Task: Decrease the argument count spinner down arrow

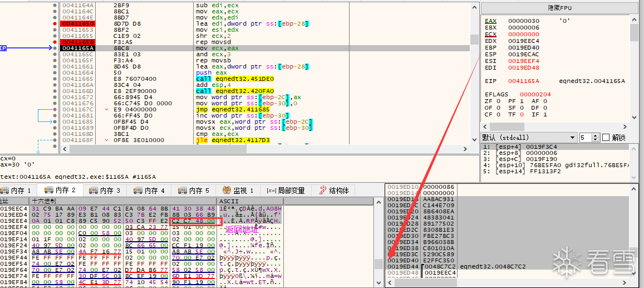Action: [596, 140]
